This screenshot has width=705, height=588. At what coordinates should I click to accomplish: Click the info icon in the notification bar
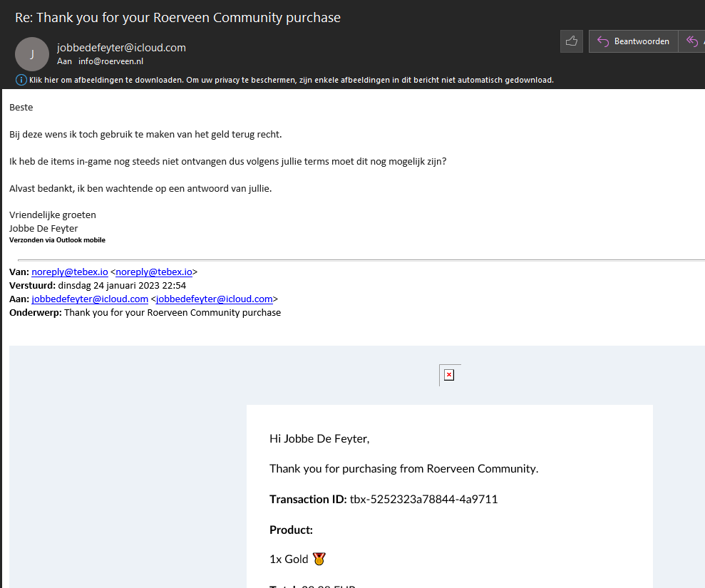pyautogui.click(x=20, y=80)
